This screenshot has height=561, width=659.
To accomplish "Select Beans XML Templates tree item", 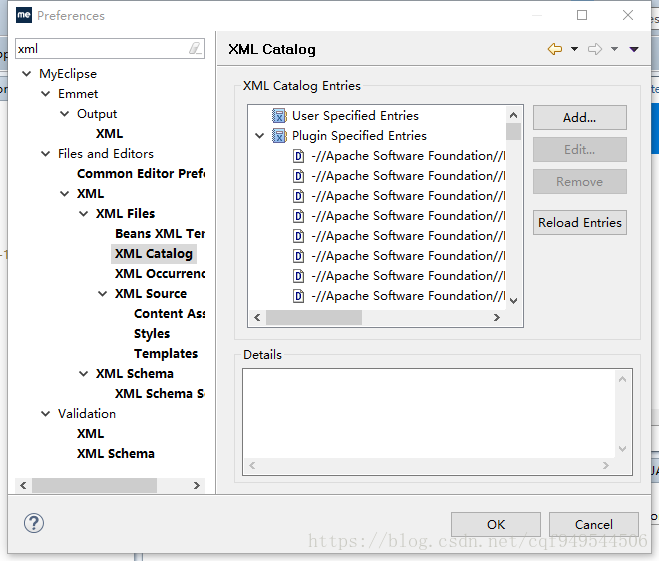I will pyautogui.click(x=160, y=234).
